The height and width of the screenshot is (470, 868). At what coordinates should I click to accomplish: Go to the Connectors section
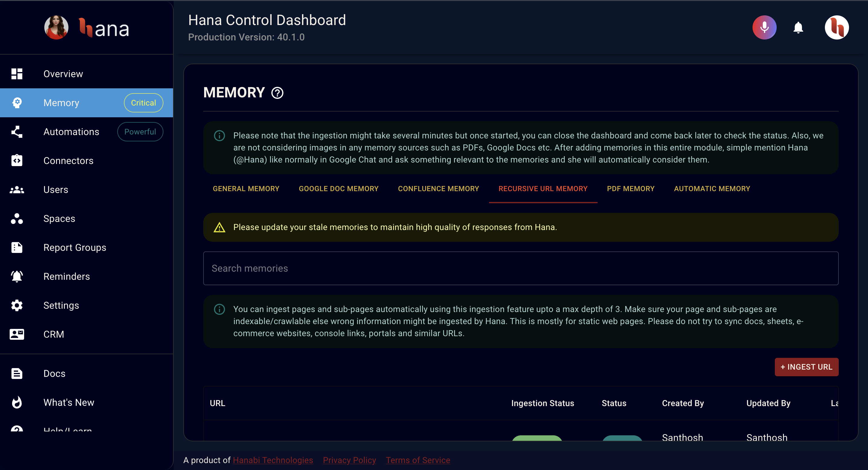87,161
